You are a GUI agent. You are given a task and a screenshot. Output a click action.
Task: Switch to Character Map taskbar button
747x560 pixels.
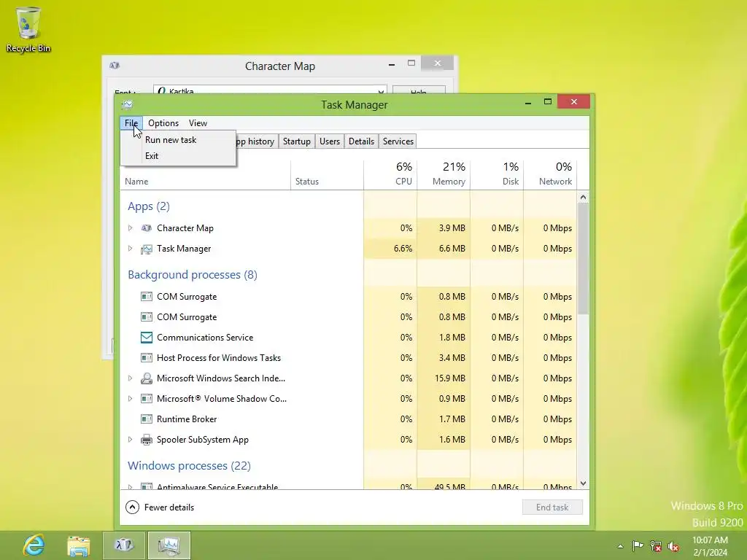pyautogui.click(x=123, y=545)
